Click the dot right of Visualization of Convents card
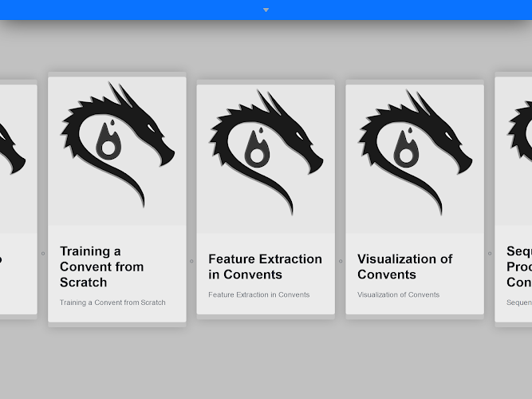This screenshot has height=399, width=532. [490, 253]
